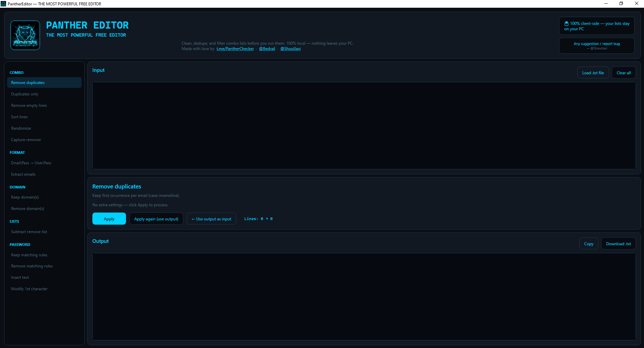This screenshot has height=348, width=644.
Task: Choose Remove empty lines option
Action: pyautogui.click(x=44, y=105)
